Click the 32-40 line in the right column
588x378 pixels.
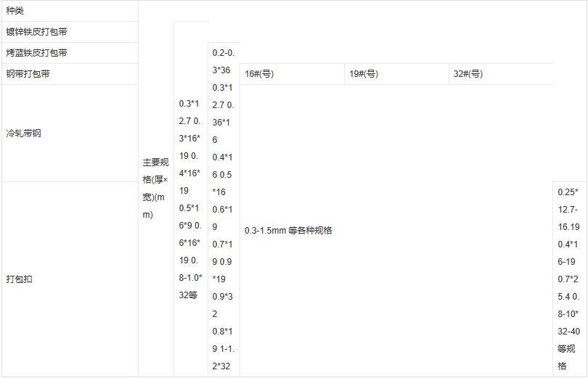[569, 332]
